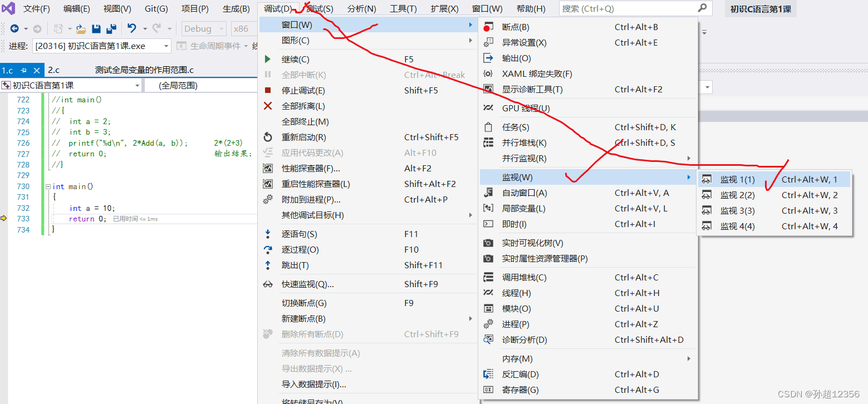The image size is (868, 404).
Task: Click code line 'int a = 10;'
Action: pyautogui.click(x=92, y=208)
